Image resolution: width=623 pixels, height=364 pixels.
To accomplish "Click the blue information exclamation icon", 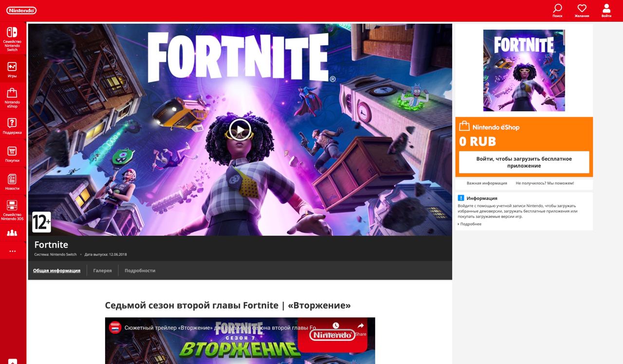I will coord(461,198).
